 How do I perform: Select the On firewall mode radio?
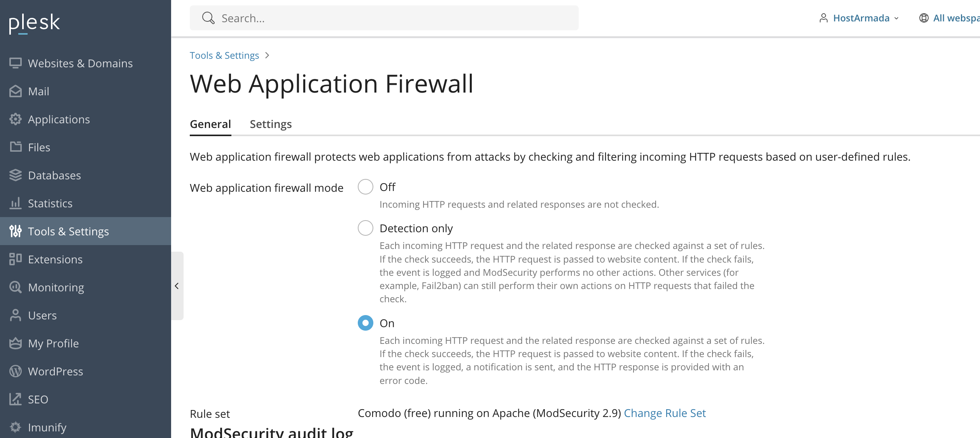[x=366, y=323]
